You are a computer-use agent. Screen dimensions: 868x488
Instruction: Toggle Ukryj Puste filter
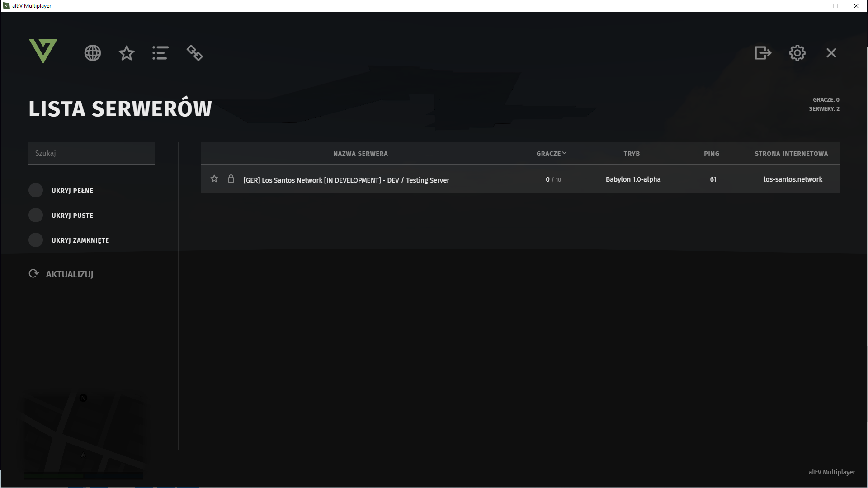tap(36, 216)
